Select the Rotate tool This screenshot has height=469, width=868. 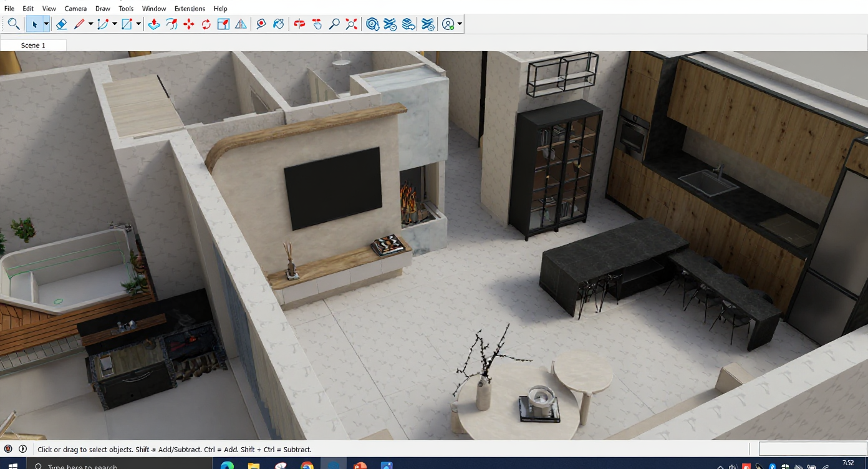pos(206,24)
